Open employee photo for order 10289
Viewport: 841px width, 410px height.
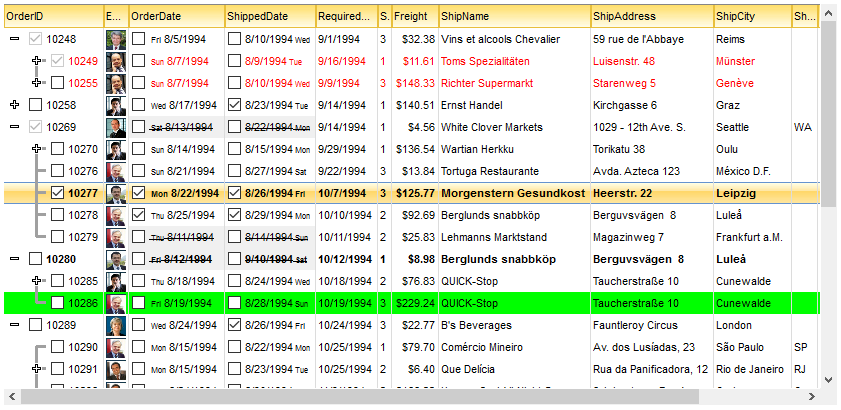point(116,325)
